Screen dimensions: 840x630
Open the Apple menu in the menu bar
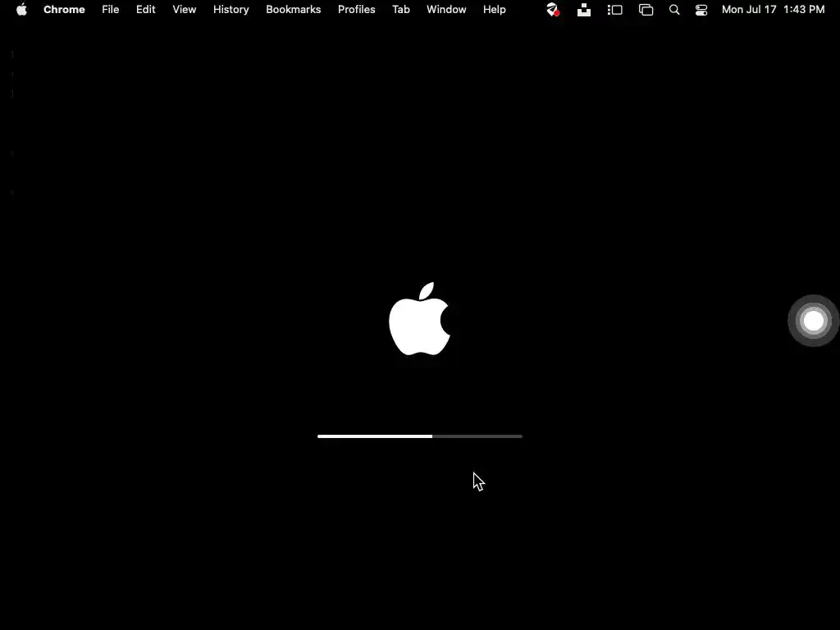[21, 10]
